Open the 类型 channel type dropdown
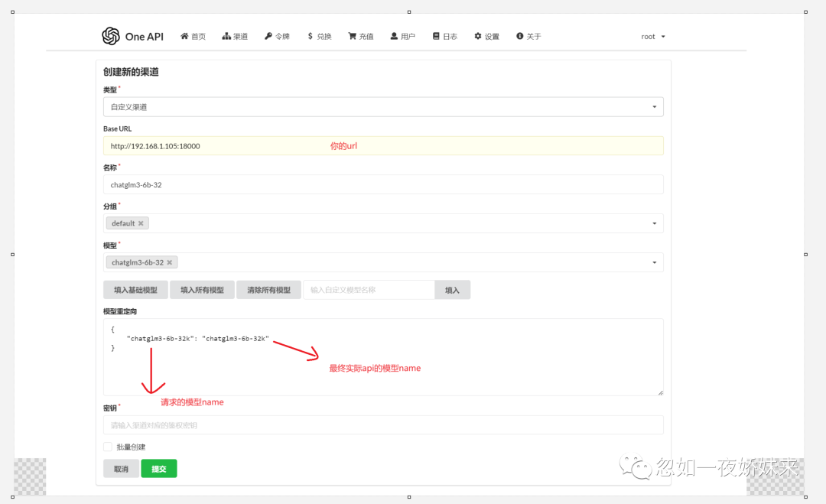The image size is (826, 504). pyautogui.click(x=655, y=106)
